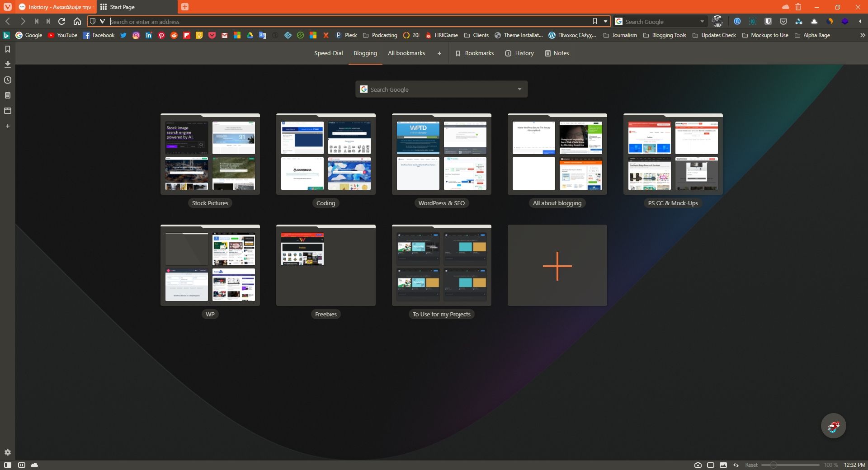The height and width of the screenshot is (470, 868).
Task: Open the Bookmarks panel in the sidebar
Action: point(7,50)
